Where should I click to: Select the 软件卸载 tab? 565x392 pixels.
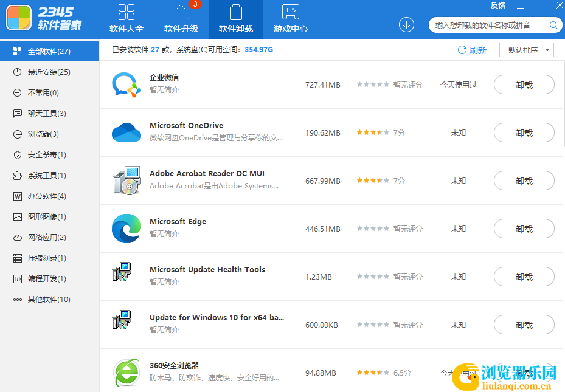click(236, 19)
